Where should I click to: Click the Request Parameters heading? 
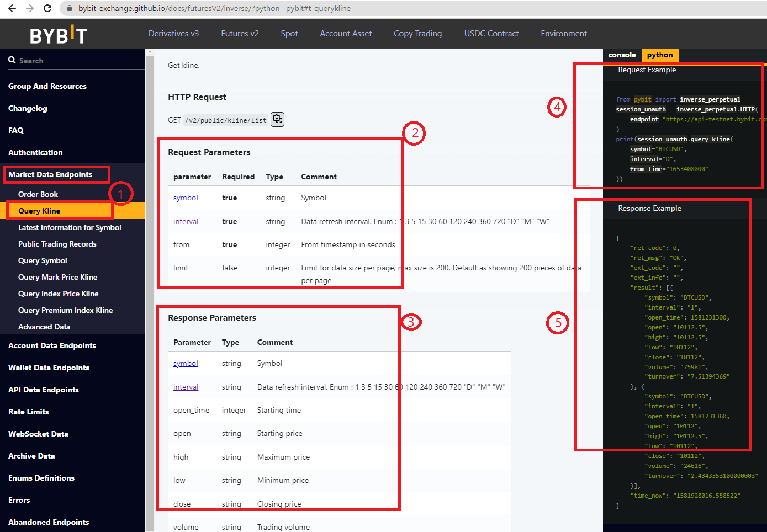[x=209, y=152]
